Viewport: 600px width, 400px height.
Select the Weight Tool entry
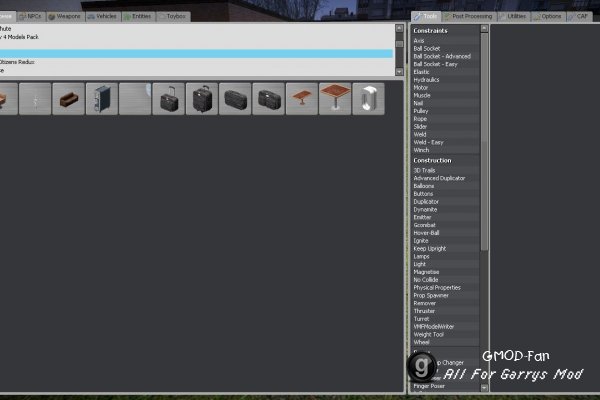point(445,335)
